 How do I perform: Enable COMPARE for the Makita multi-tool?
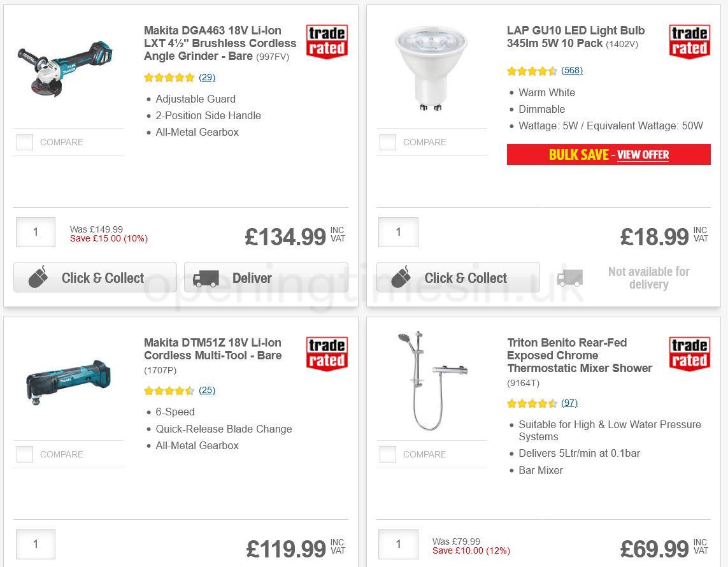coord(24,454)
